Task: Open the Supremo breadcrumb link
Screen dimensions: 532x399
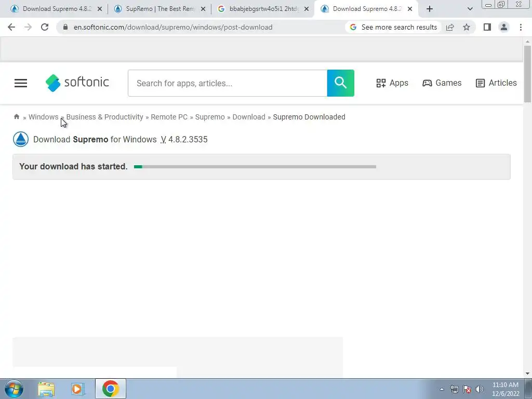Action: [210, 117]
